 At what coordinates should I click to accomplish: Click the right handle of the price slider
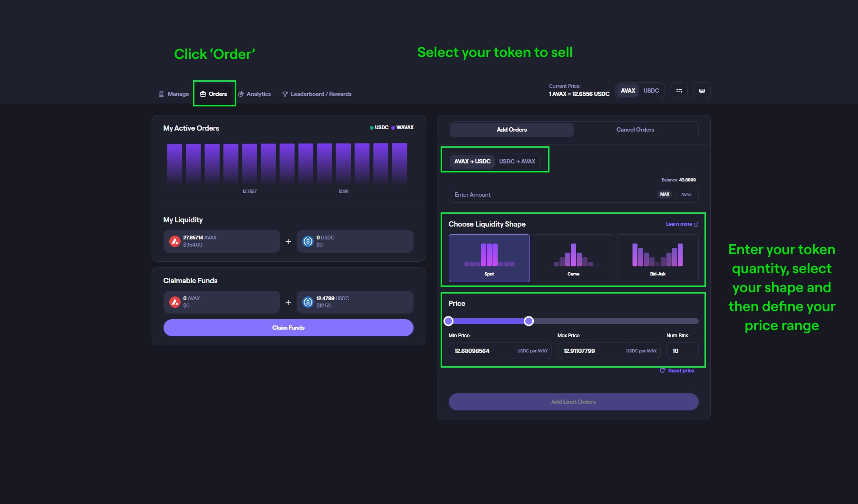(x=529, y=322)
